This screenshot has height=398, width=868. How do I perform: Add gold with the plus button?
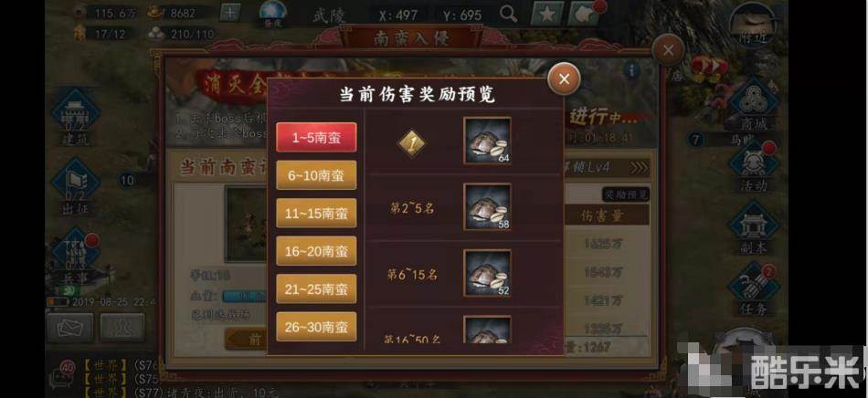(x=230, y=12)
